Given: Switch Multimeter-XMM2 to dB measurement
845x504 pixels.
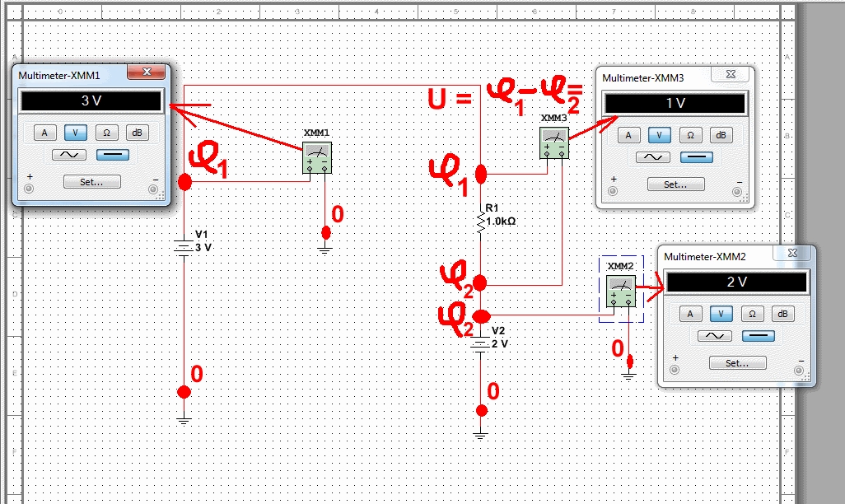Looking at the screenshot, I should tap(782, 314).
